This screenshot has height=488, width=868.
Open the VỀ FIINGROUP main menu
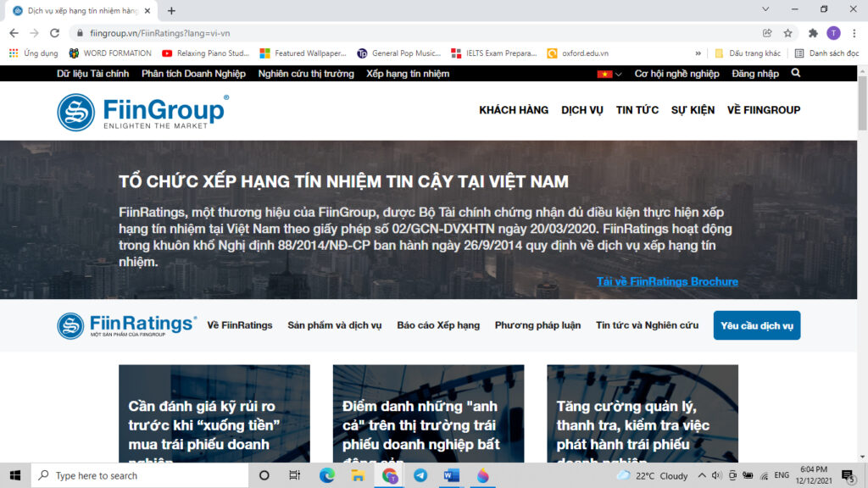click(x=764, y=110)
